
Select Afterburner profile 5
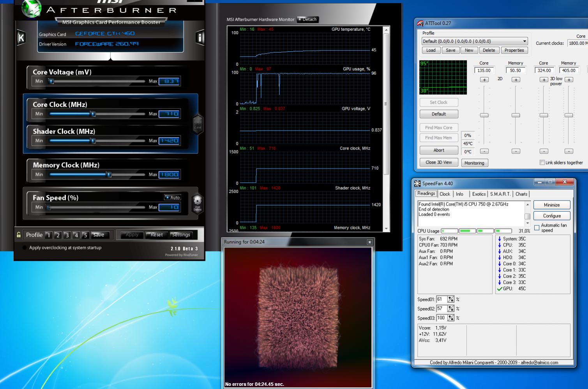click(x=85, y=235)
